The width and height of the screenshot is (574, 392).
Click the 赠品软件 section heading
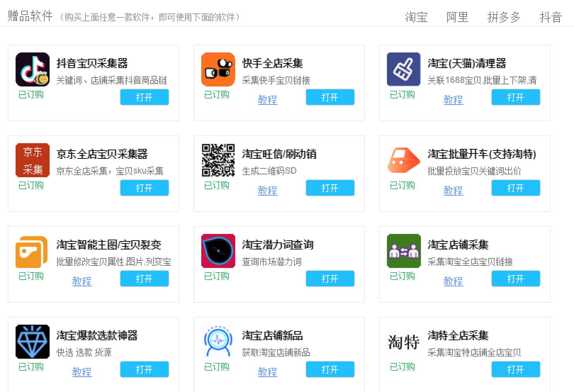click(30, 16)
